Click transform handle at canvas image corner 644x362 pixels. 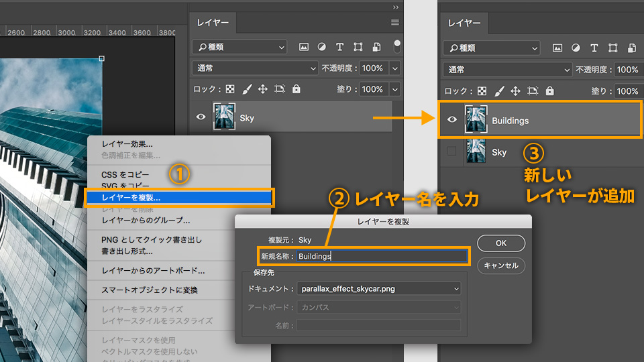(x=101, y=59)
